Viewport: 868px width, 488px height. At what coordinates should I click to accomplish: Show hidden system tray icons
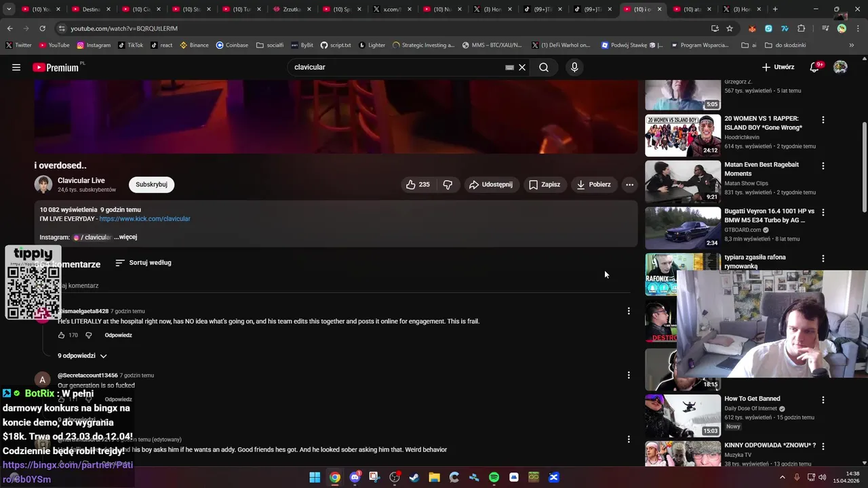(782, 477)
